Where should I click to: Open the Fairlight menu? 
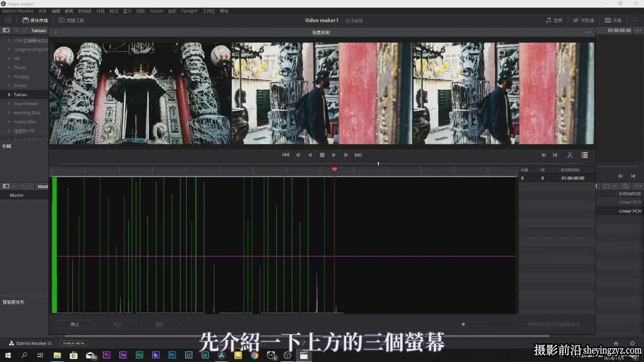[190, 11]
